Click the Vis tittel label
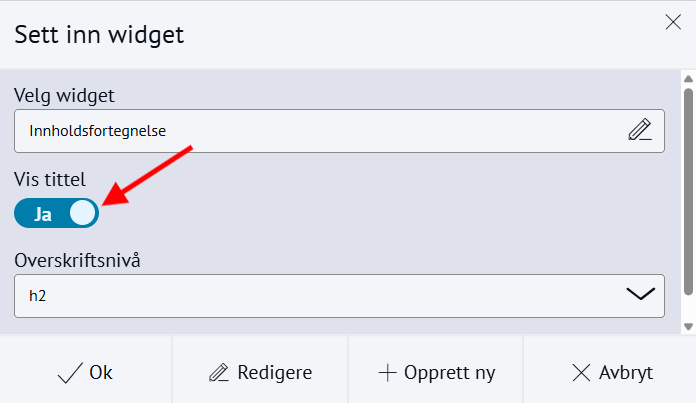Image resolution: width=696 pixels, height=403 pixels. pyautogui.click(x=50, y=180)
